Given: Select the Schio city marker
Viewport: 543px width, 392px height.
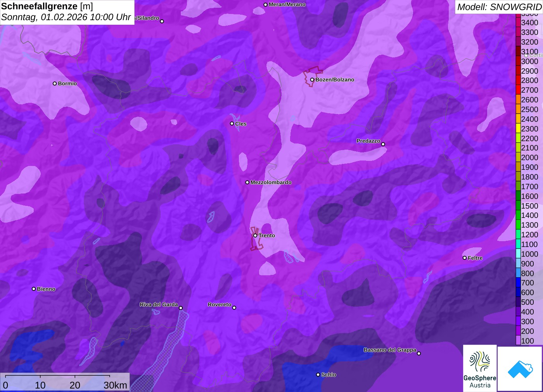Looking at the screenshot, I should 318,375.
